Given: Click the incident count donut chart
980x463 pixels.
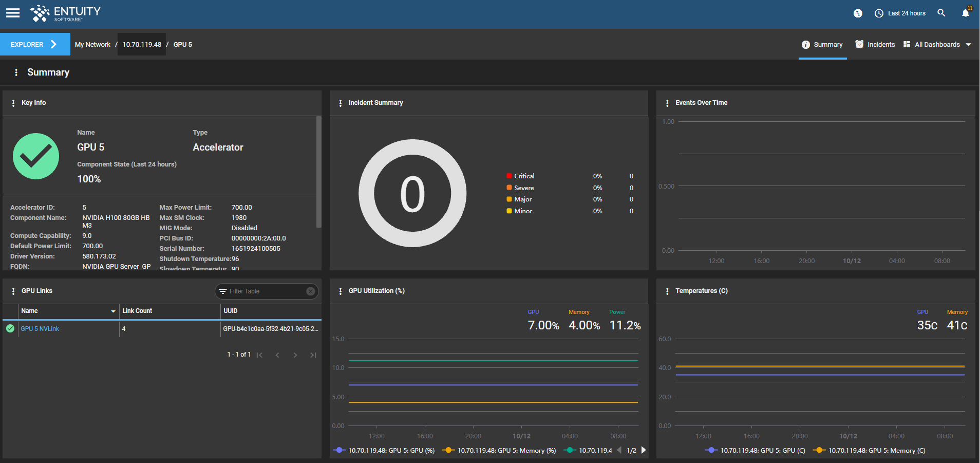Looking at the screenshot, I should coord(412,193).
